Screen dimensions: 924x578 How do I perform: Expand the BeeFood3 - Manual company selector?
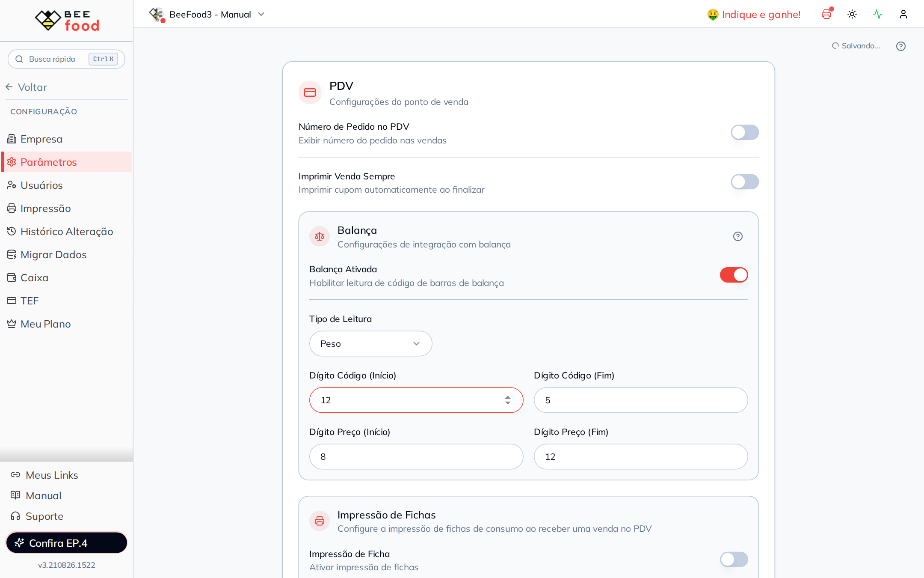click(207, 15)
